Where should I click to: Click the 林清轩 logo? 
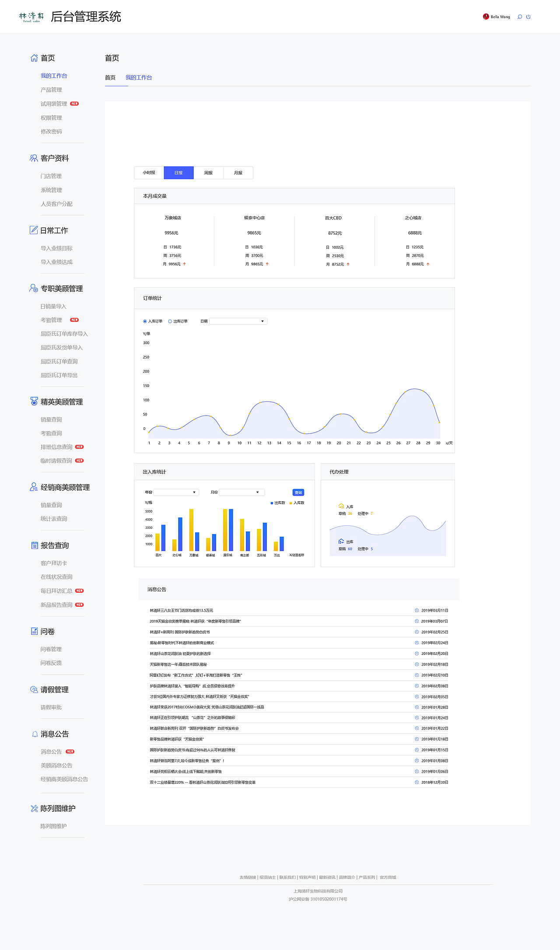(x=31, y=17)
